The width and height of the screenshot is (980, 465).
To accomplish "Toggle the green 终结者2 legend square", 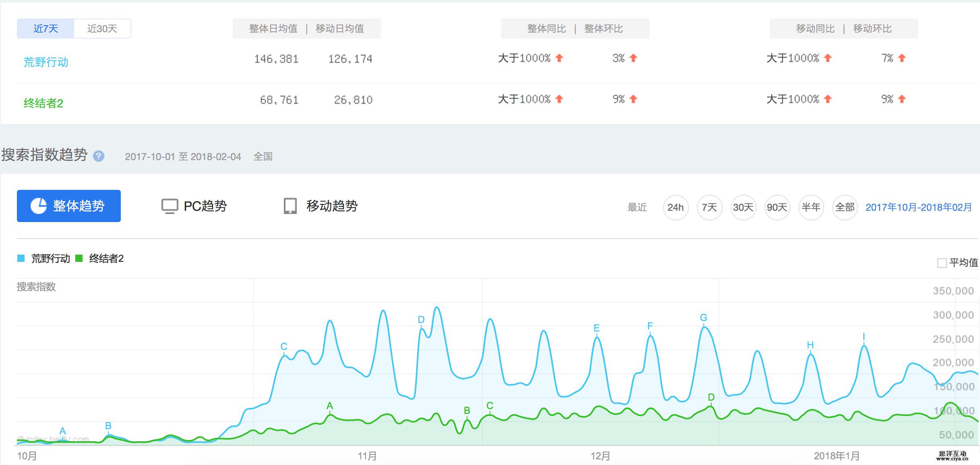I will (x=79, y=258).
